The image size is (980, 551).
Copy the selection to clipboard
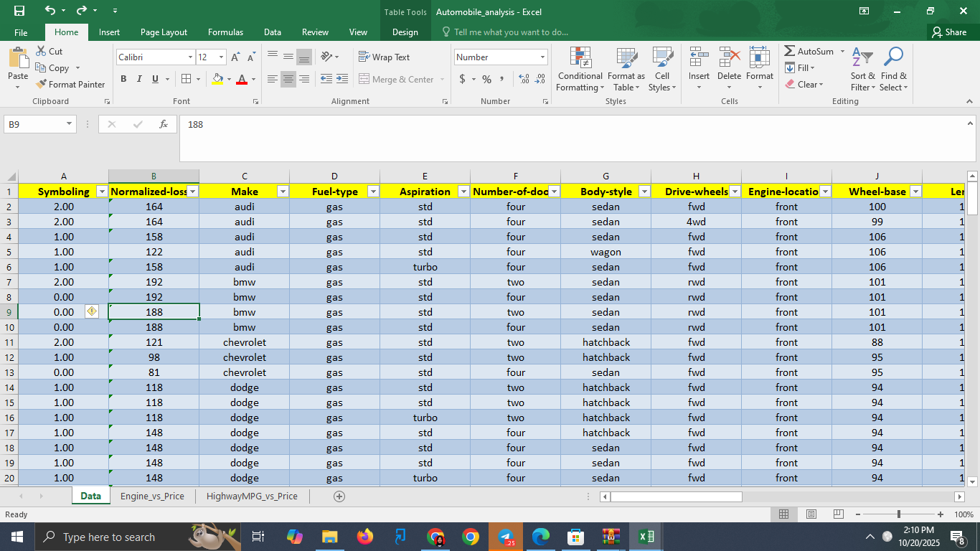click(52, 68)
